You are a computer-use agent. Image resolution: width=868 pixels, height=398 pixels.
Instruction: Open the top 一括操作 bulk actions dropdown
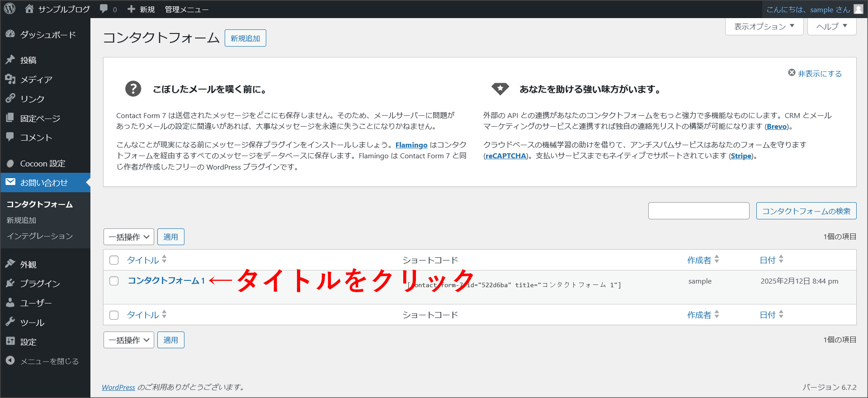pyautogui.click(x=129, y=237)
